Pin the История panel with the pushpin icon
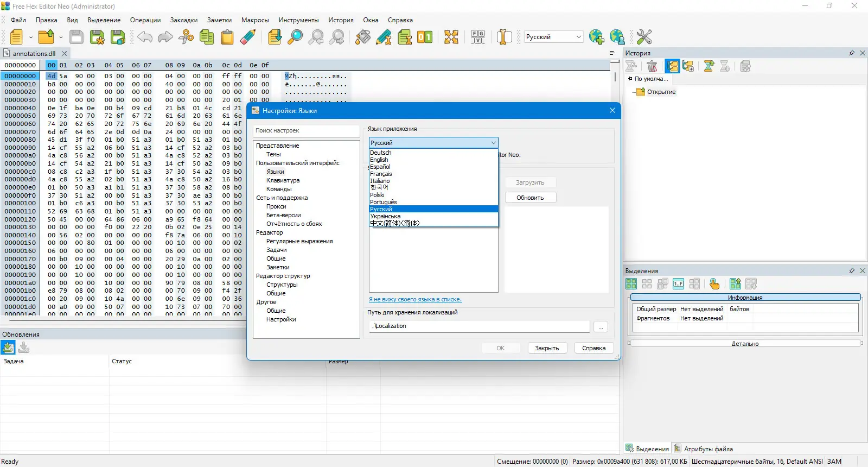 pos(852,53)
